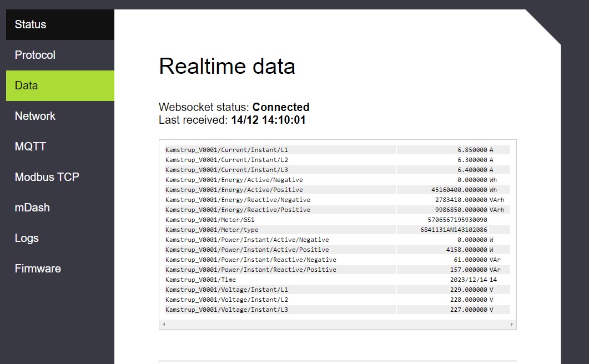The height and width of the screenshot is (364, 589).
Task: Click the 4158.000000 W power value
Action: pyautogui.click(x=466, y=250)
